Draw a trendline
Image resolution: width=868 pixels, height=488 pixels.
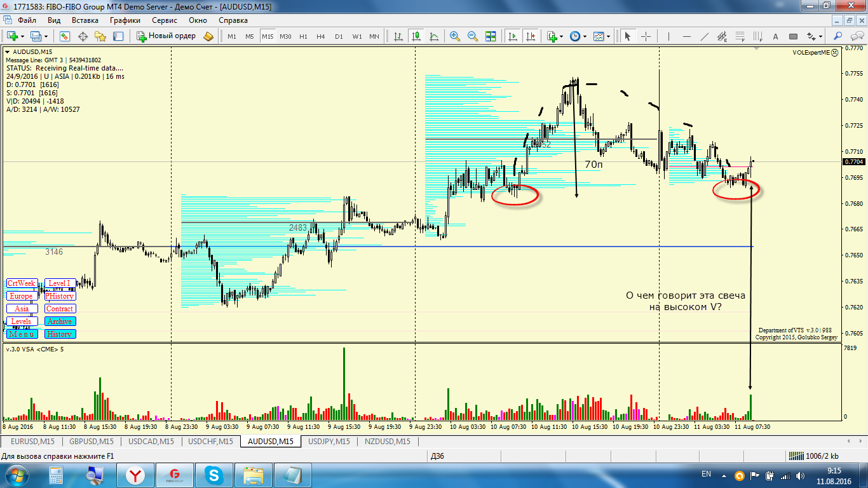(703, 36)
